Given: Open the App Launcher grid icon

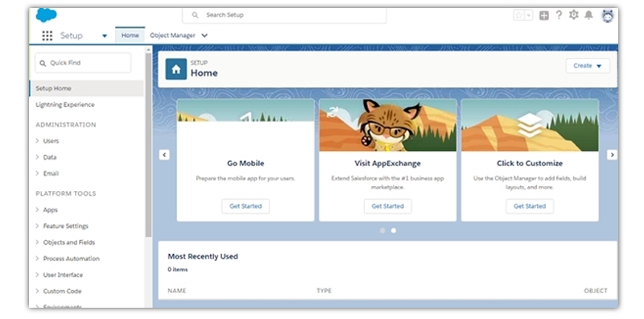Looking at the screenshot, I should (x=47, y=35).
